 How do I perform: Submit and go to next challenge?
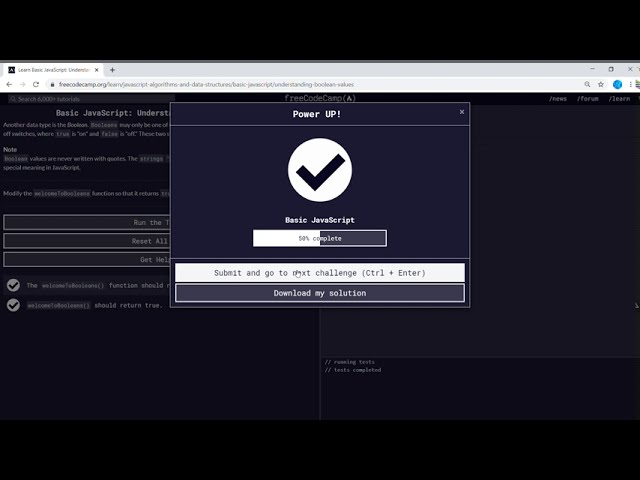[320, 273]
